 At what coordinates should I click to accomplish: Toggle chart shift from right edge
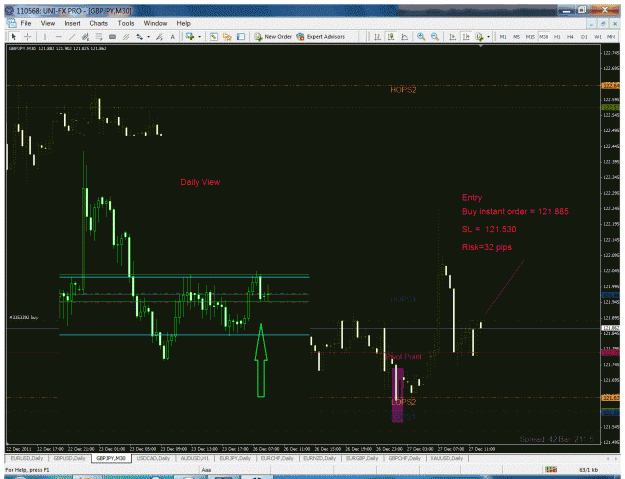(466, 37)
